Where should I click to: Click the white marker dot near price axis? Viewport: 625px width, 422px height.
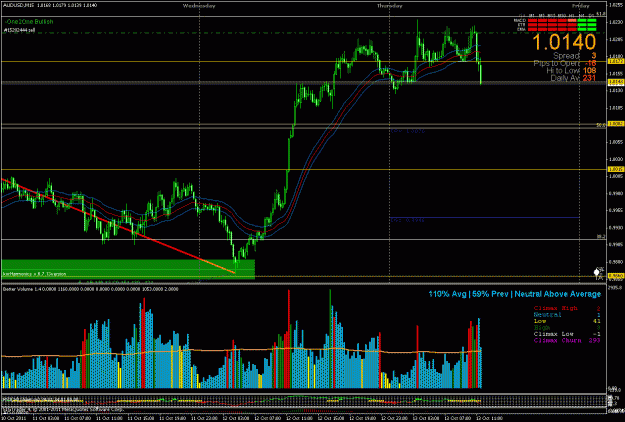tap(597, 273)
